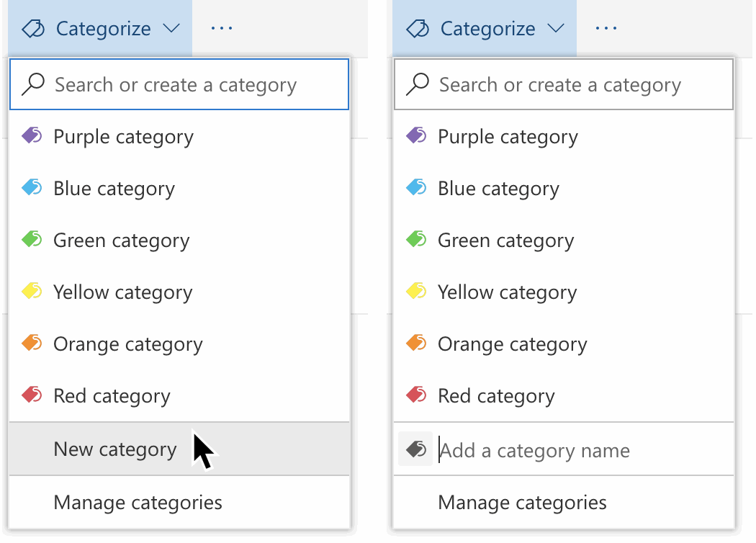Click the Categorize button label
This screenshot has height=543, width=756.
coord(103,28)
